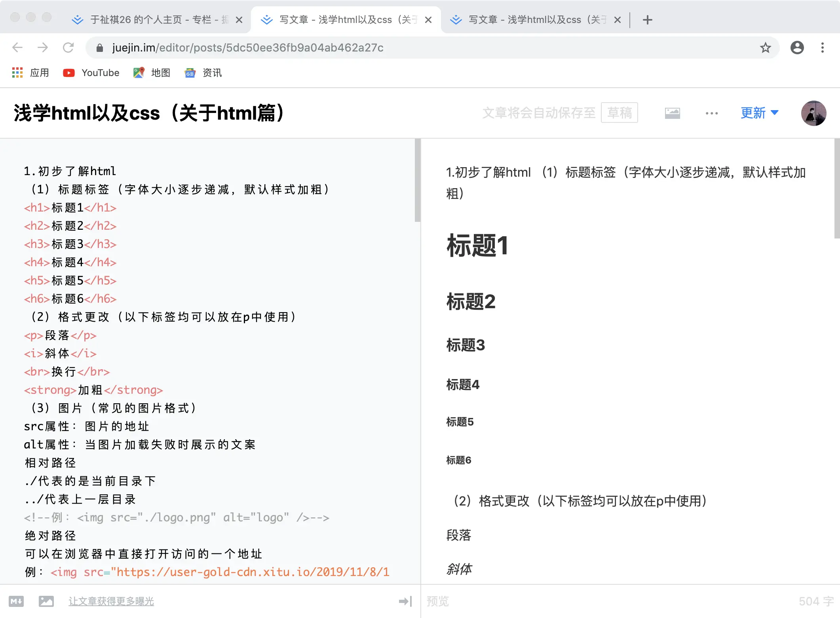Click the 草稿 draft button

[x=619, y=113]
